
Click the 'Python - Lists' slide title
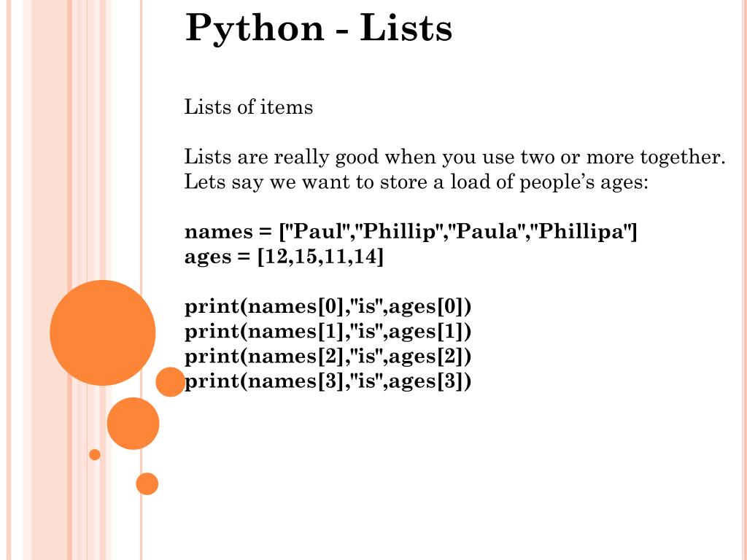pyautogui.click(x=318, y=28)
